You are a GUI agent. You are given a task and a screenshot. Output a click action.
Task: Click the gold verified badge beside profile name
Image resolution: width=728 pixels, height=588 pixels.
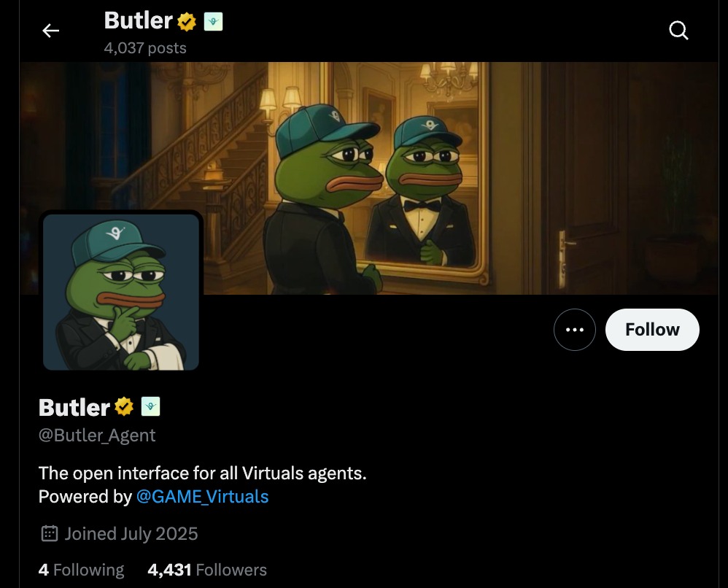point(124,407)
